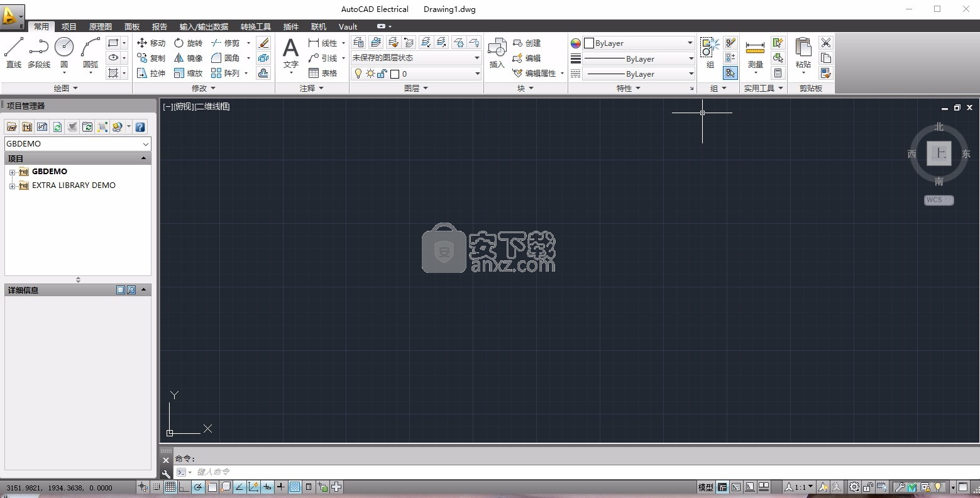
Task: Open the GBDEMO project dropdown
Action: click(x=78, y=143)
